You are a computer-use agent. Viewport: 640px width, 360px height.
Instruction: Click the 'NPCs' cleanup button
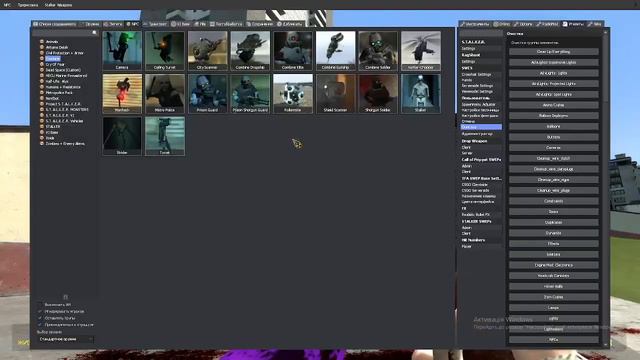(553, 340)
